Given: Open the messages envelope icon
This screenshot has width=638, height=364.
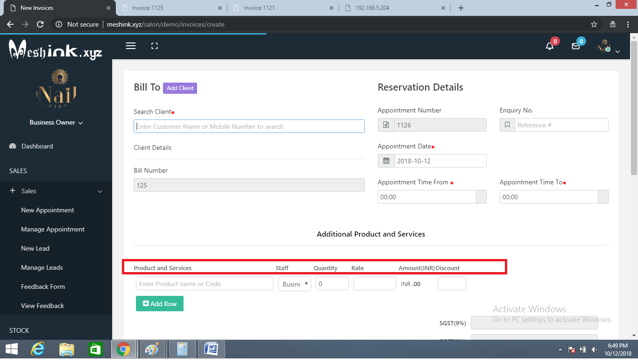Looking at the screenshot, I should pos(576,46).
